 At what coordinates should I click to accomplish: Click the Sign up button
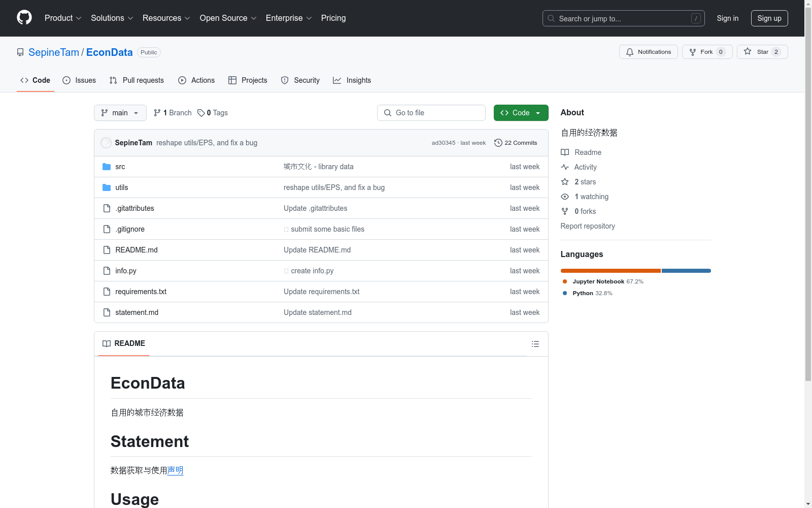click(769, 18)
